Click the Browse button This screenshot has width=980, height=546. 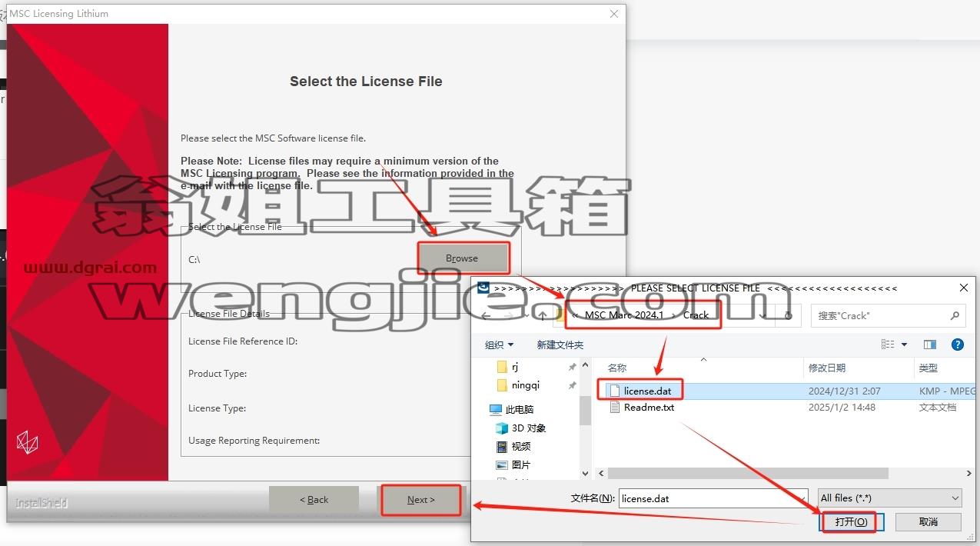pyautogui.click(x=463, y=258)
